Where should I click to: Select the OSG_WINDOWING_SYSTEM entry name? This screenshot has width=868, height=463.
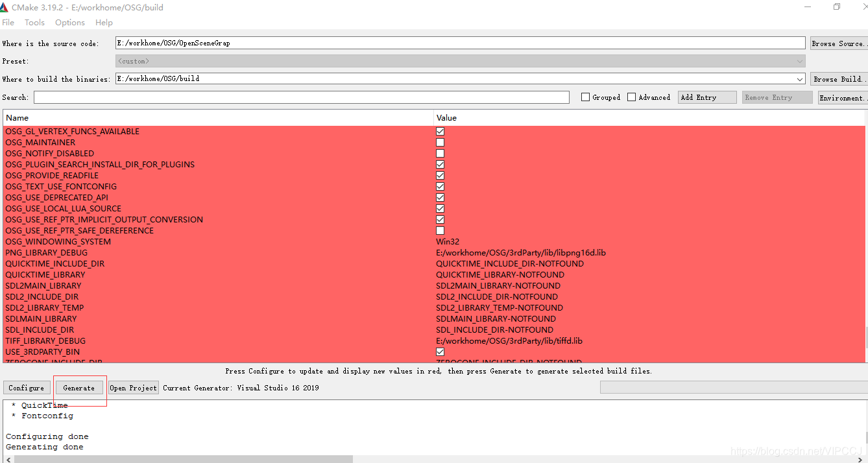(x=58, y=242)
